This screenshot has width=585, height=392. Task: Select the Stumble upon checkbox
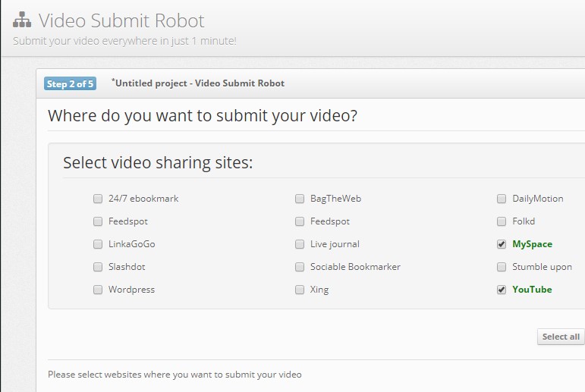pyautogui.click(x=502, y=267)
